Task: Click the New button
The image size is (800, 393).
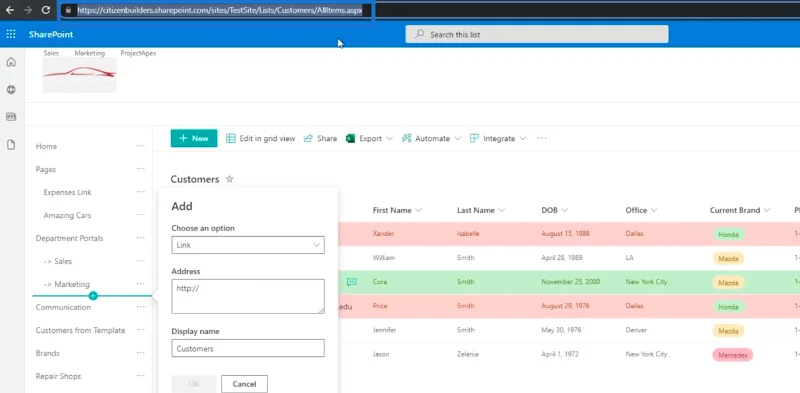Action: pyautogui.click(x=194, y=138)
